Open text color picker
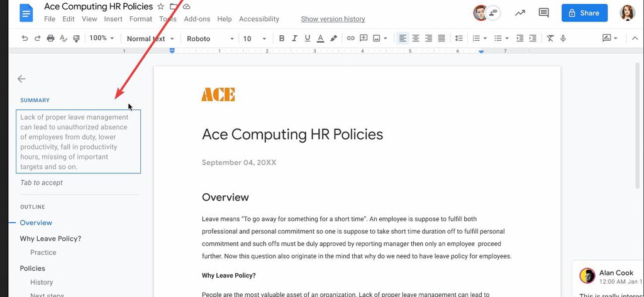644x297 pixels. [x=320, y=38]
